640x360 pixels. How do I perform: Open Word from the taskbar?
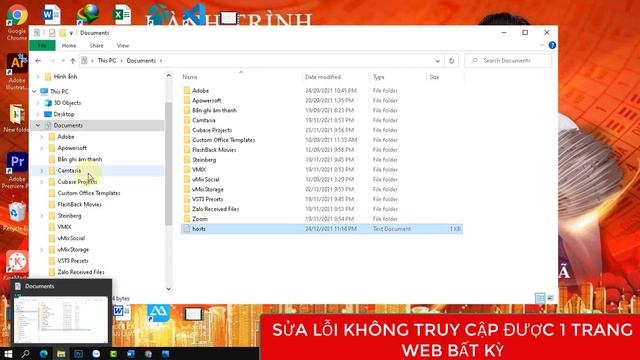[x=131, y=354]
